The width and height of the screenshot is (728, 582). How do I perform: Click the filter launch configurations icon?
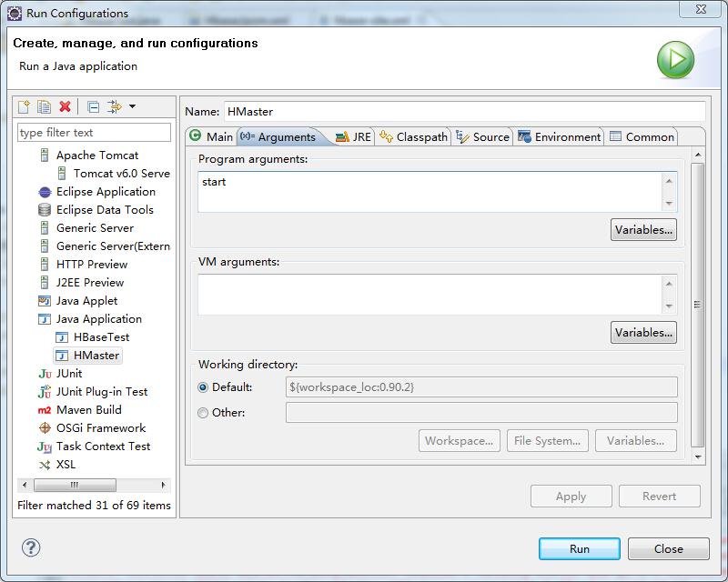coord(114,107)
